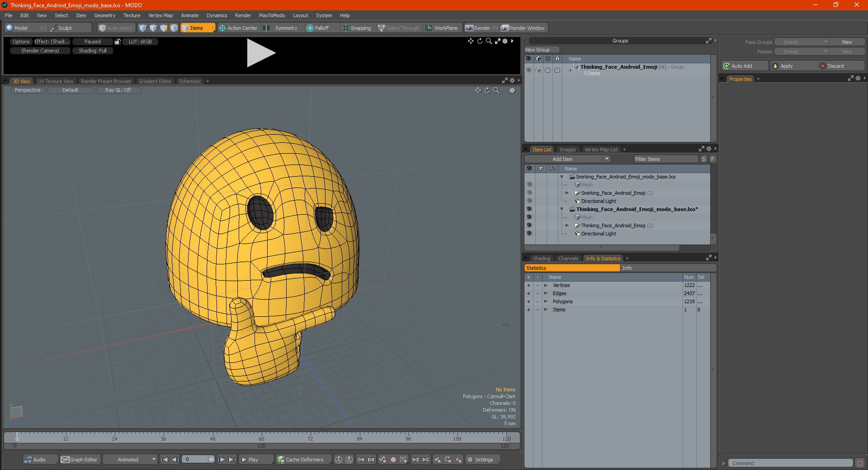The width and height of the screenshot is (868, 470).
Task: Open the Vertex Map menu
Action: pyautogui.click(x=160, y=15)
